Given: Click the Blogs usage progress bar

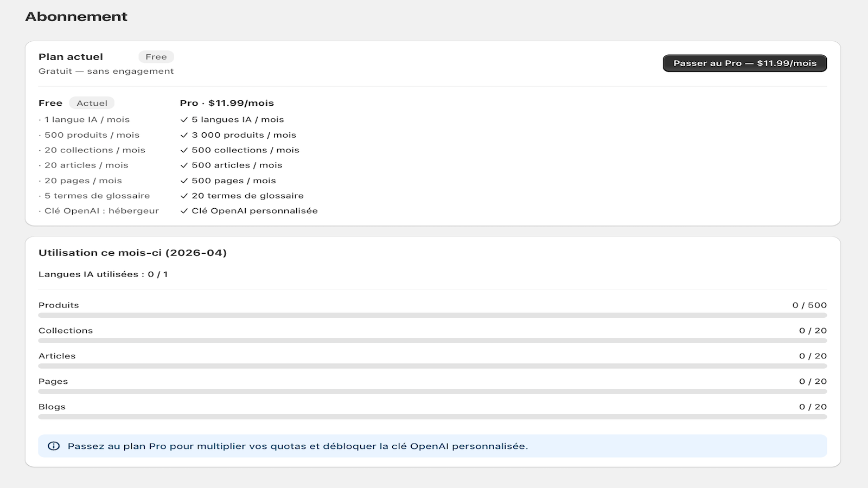Looking at the screenshot, I should pos(432,417).
